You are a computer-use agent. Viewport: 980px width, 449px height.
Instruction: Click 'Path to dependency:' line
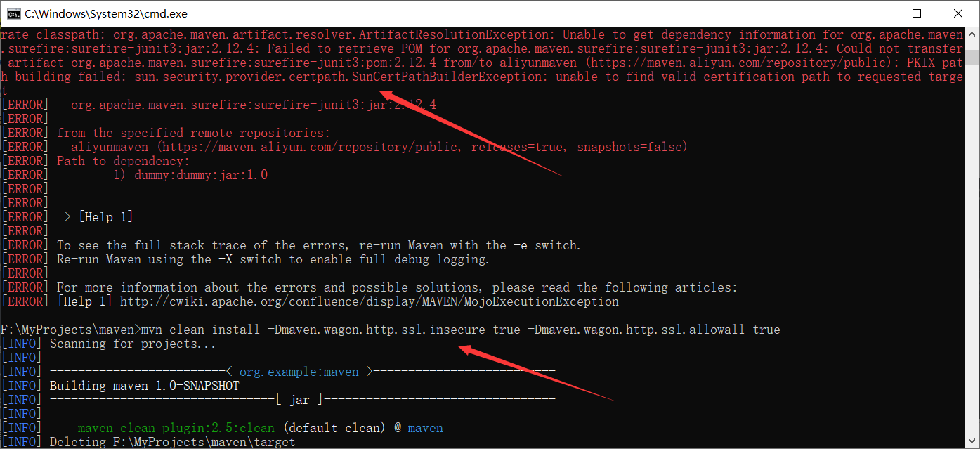coord(124,161)
